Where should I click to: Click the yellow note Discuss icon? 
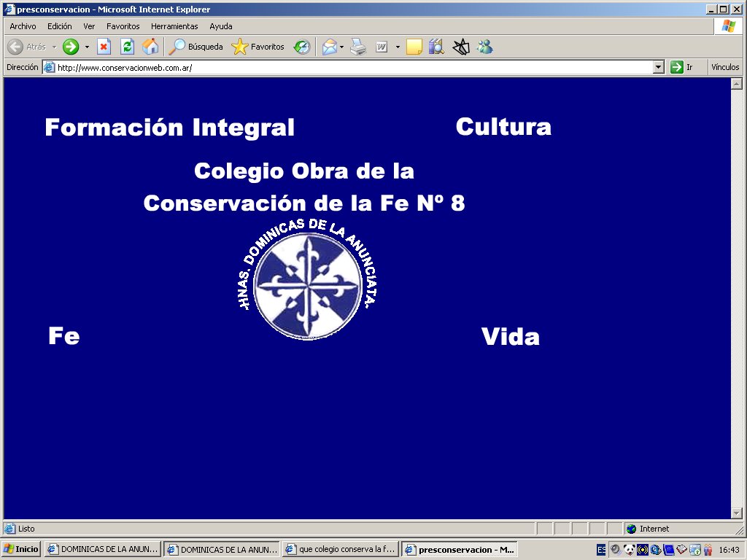pos(414,47)
